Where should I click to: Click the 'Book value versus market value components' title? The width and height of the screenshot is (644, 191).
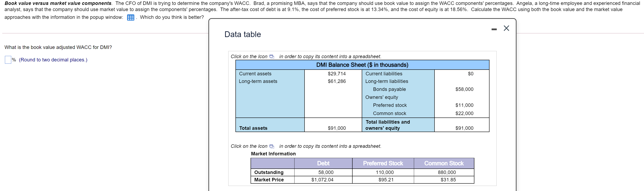click(x=58, y=3)
